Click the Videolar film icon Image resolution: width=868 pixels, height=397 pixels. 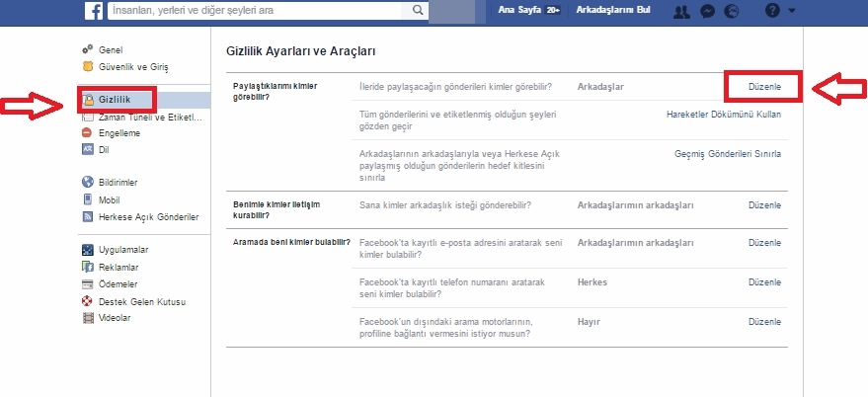[88, 318]
